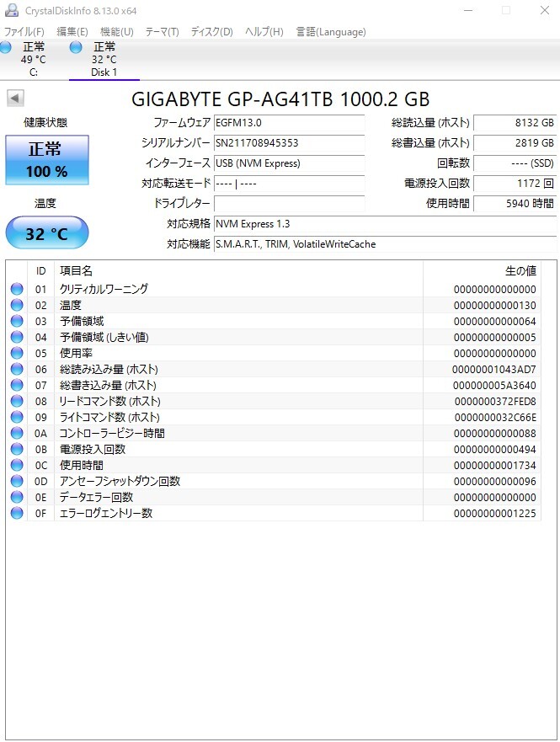Switch to the C: 49 °C disk tab

click(33, 59)
